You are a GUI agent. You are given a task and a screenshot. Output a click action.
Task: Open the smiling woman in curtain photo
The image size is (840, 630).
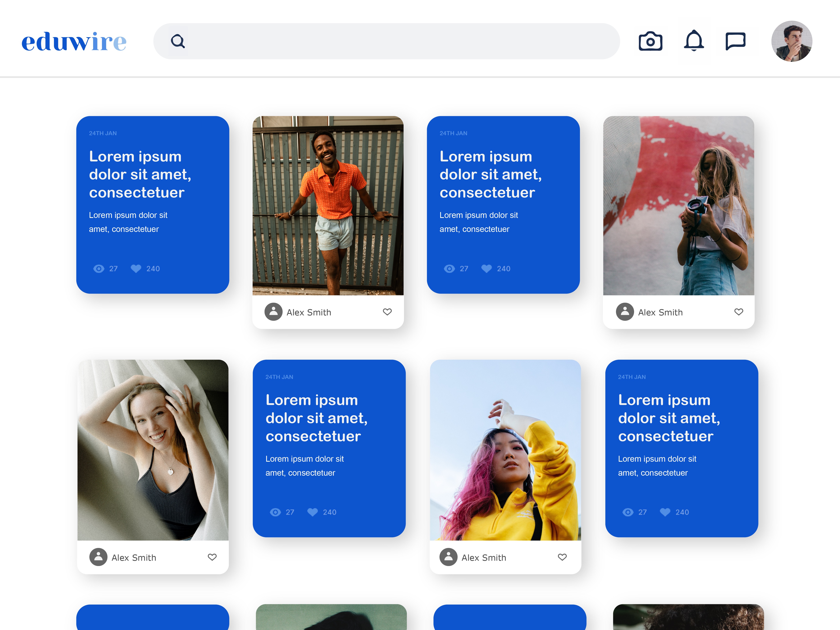click(x=153, y=450)
